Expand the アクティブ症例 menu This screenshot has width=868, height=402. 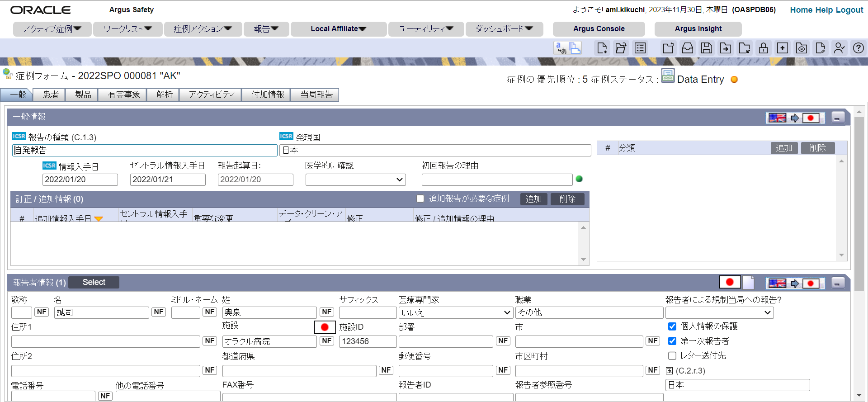click(x=52, y=29)
